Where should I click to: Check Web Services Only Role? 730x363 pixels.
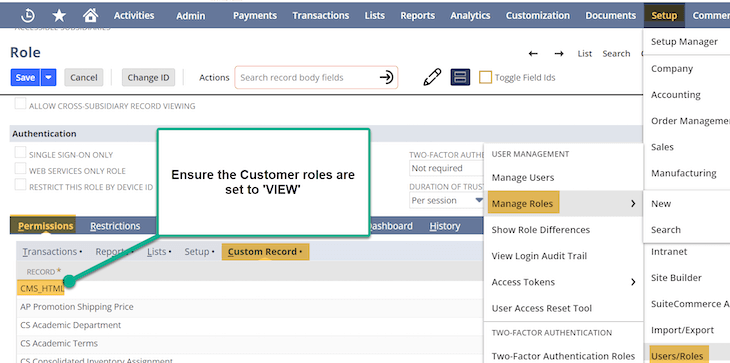point(20,168)
